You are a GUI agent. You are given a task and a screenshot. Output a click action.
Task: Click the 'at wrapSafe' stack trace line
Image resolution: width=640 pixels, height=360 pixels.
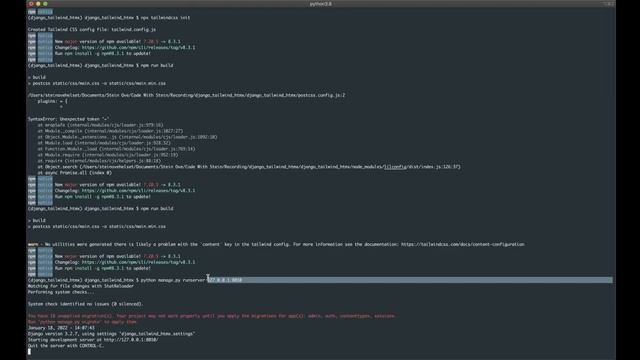click(x=100, y=125)
